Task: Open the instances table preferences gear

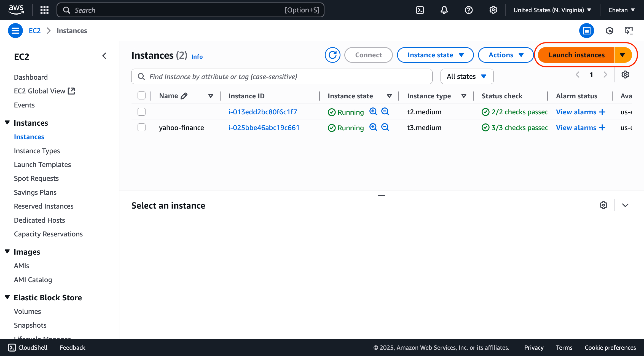Action: tap(625, 75)
